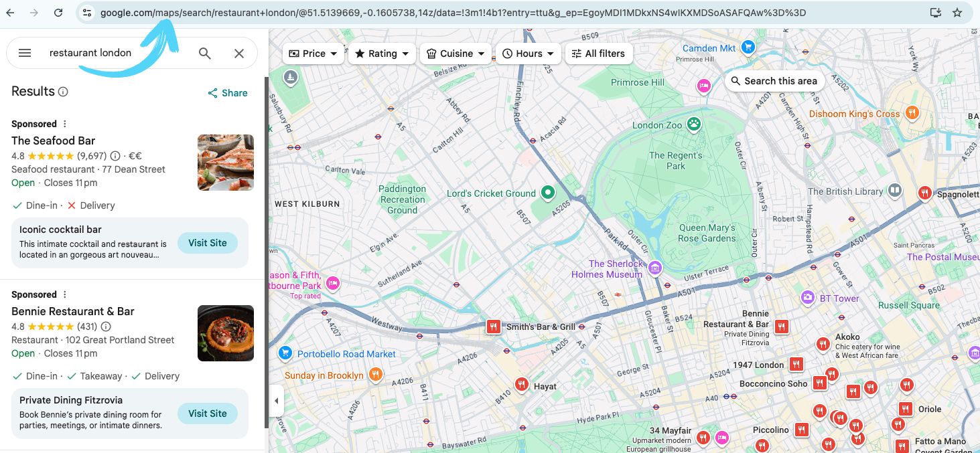Click Dishoom King's Cross orange pin

[911, 113]
